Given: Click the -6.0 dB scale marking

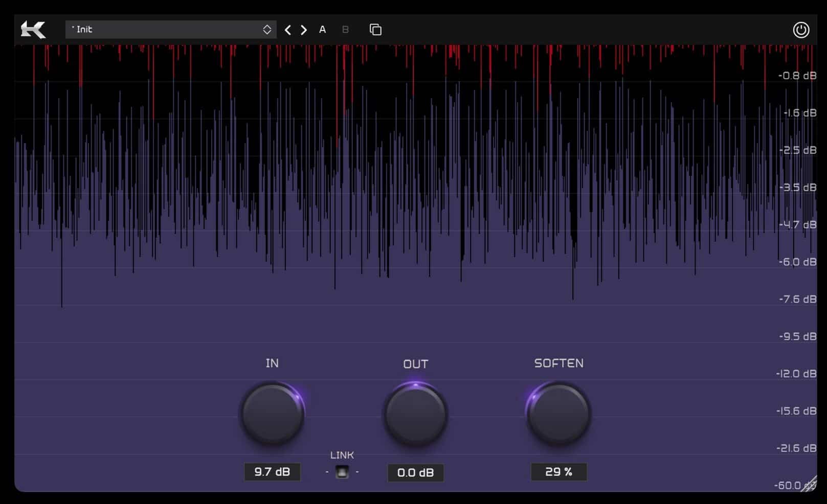Looking at the screenshot, I should click(x=796, y=262).
